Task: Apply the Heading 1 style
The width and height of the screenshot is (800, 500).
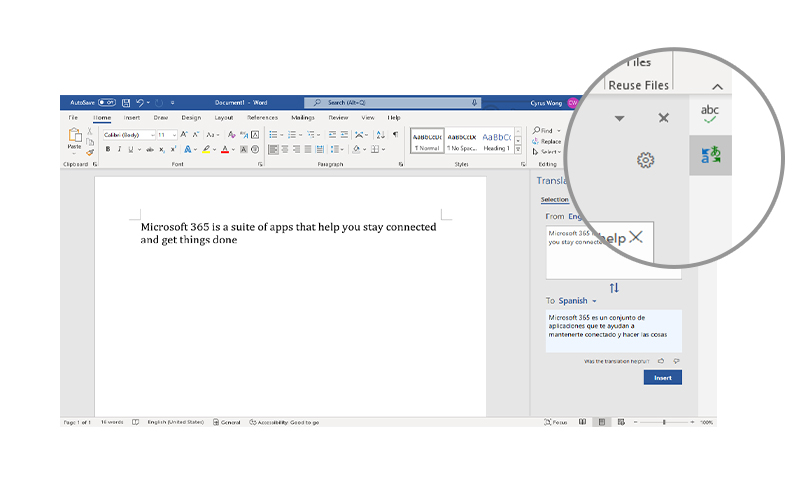Action: (496, 141)
